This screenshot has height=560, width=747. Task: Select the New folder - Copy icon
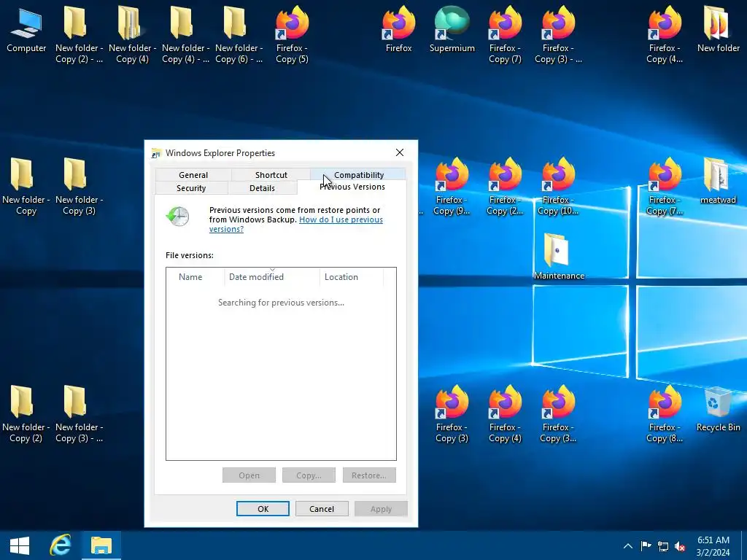(26, 186)
